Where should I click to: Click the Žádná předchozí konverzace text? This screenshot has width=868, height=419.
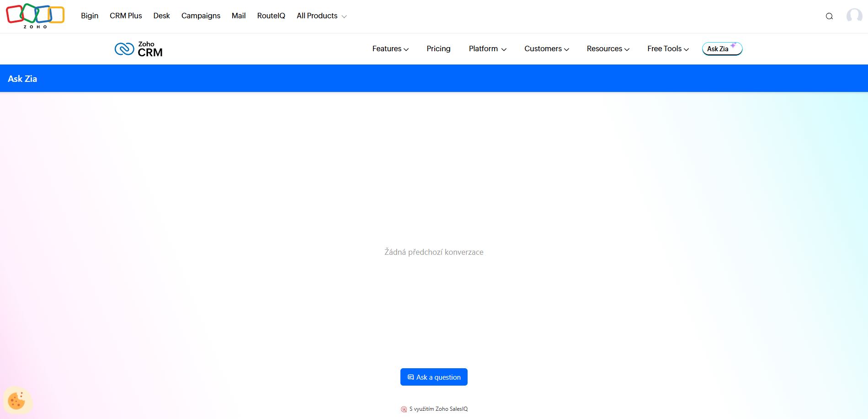point(434,252)
